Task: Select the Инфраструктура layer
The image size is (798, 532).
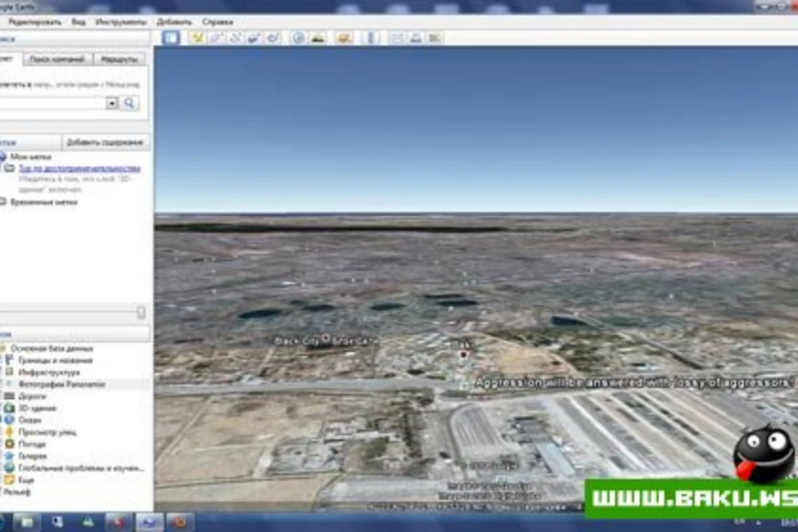Action: pos(49,372)
